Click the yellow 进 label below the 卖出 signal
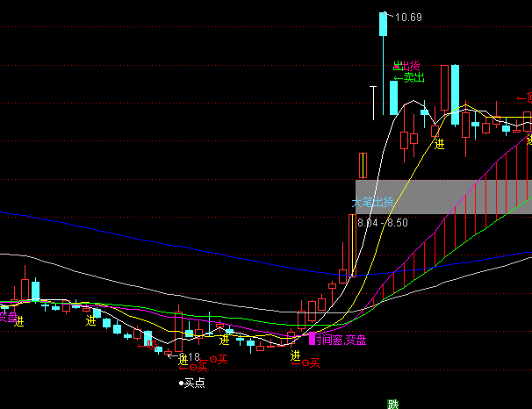The width and height of the screenshot is (532, 409). coord(439,143)
